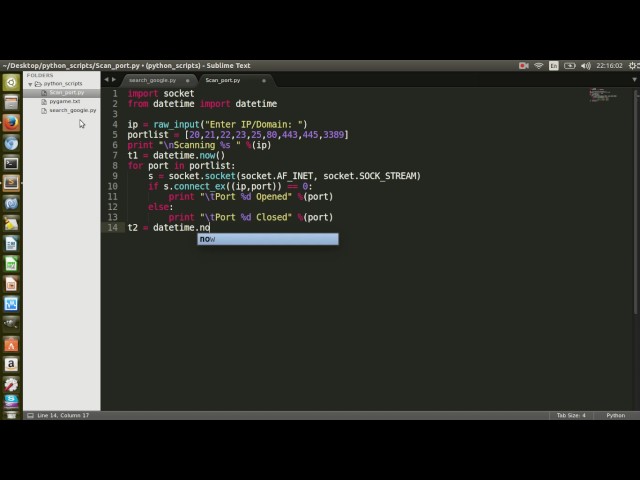Image resolution: width=640 pixels, height=480 pixels.
Task: Open the battery indicator menu
Action: pyautogui.click(x=569, y=66)
